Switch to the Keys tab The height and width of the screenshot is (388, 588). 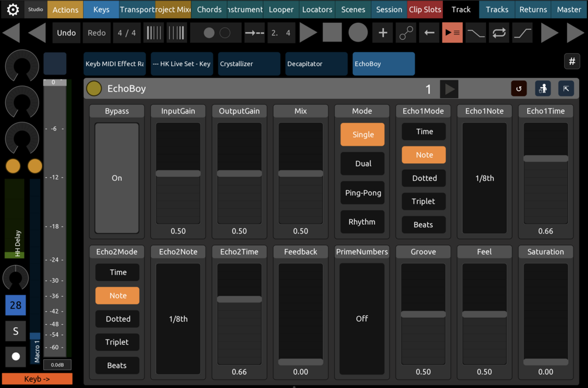pyautogui.click(x=101, y=9)
